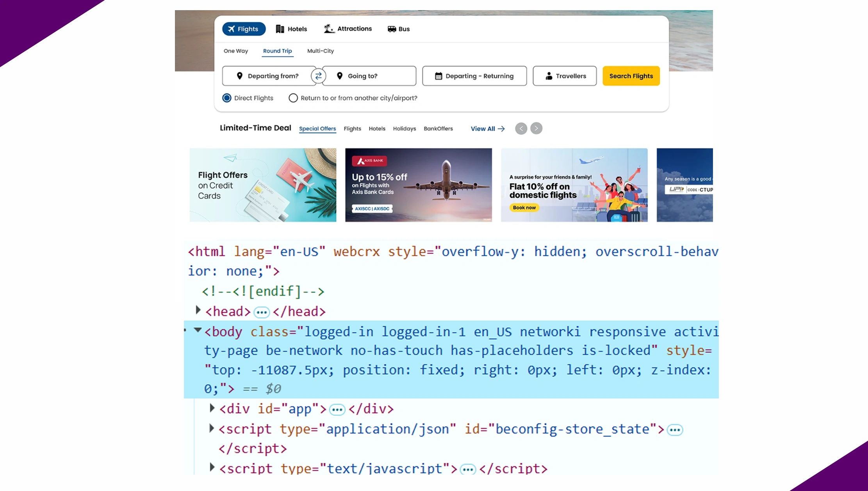Switch to the Multi-City tab
868x491 pixels.
(320, 51)
